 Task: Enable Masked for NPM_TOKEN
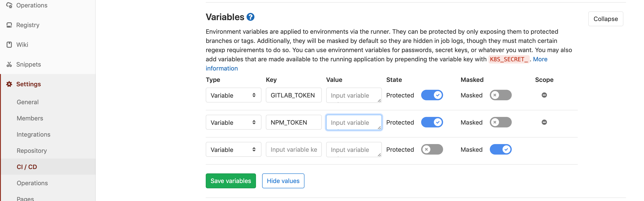[x=501, y=122]
